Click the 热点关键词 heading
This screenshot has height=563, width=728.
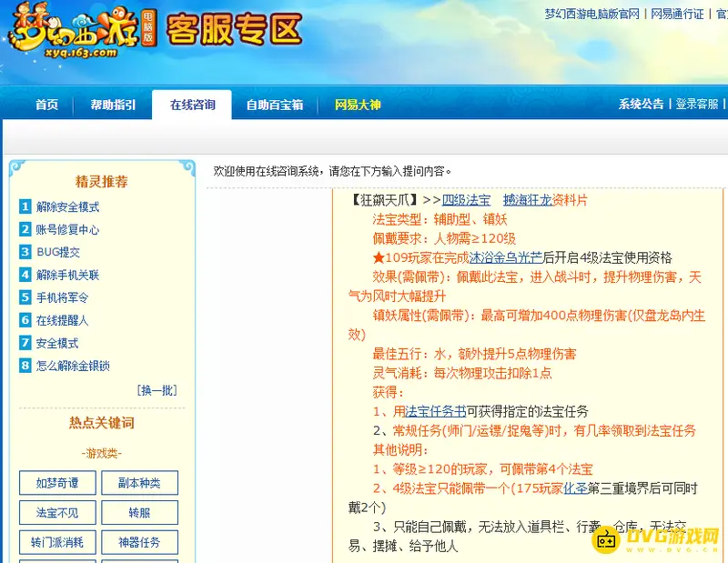click(102, 423)
